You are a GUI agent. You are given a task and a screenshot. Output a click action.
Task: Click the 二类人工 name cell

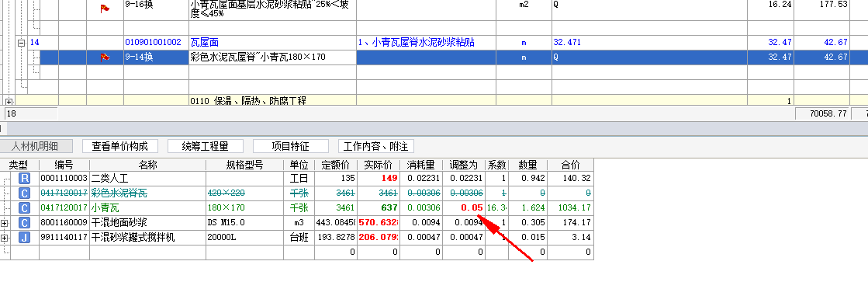[148, 179]
